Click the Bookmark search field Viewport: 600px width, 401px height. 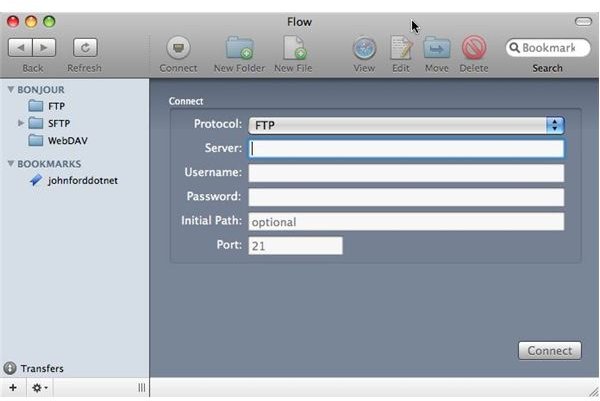(548, 48)
